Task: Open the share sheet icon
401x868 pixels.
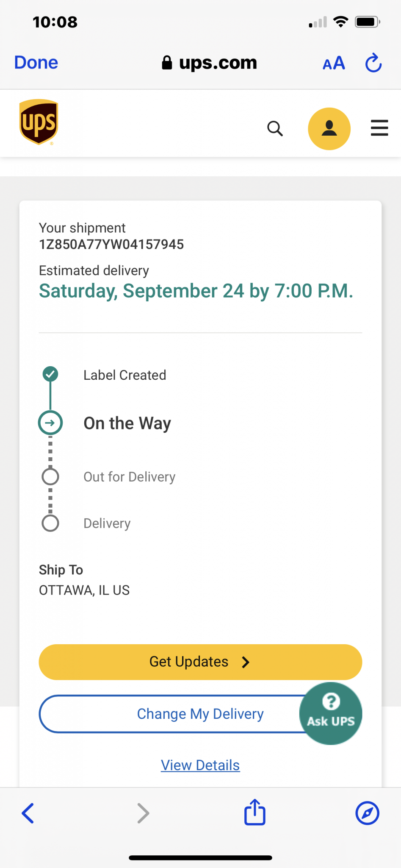Action: (255, 812)
